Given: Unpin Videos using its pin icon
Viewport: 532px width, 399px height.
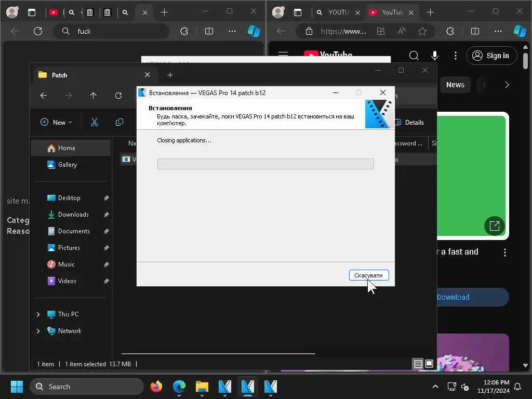Looking at the screenshot, I should pos(106,281).
